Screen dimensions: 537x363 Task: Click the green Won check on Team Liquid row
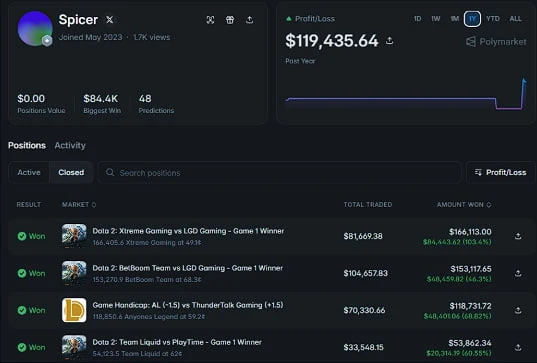pyautogui.click(x=22, y=347)
